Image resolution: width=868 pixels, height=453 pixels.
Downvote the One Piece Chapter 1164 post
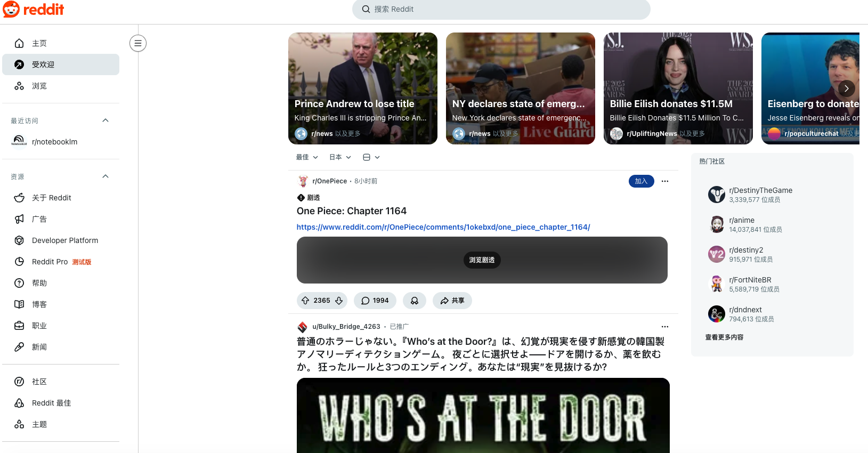[339, 301]
